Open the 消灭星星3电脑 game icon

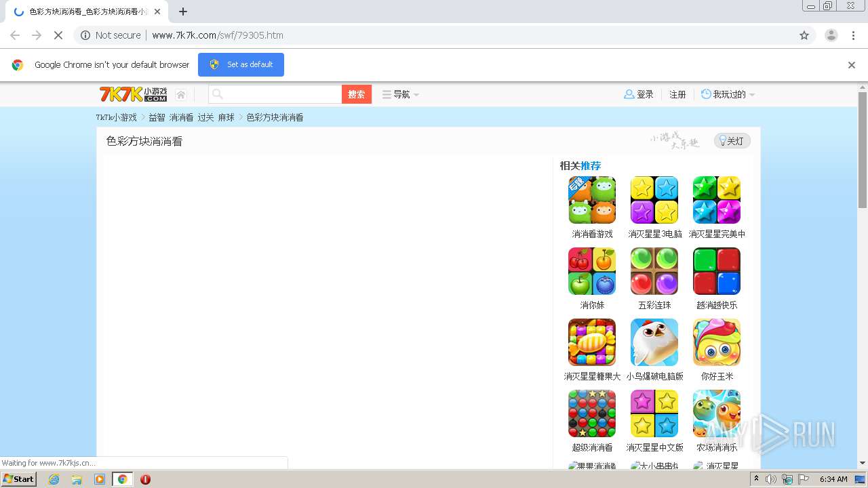coord(654,200)
